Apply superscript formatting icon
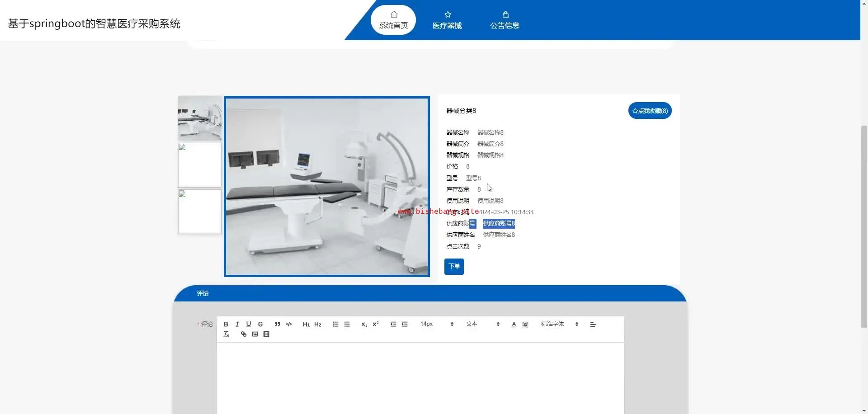 376,324
